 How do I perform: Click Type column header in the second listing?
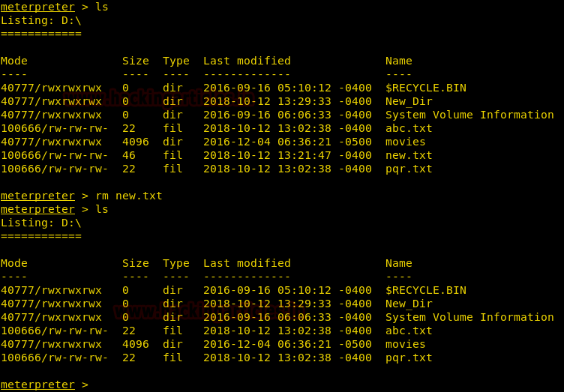coord(176,263)
